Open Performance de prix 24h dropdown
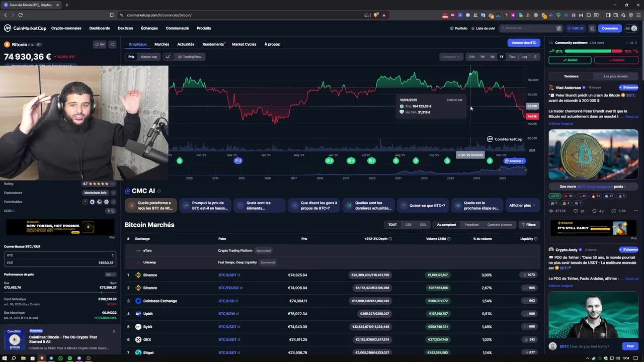 [110, 275]
